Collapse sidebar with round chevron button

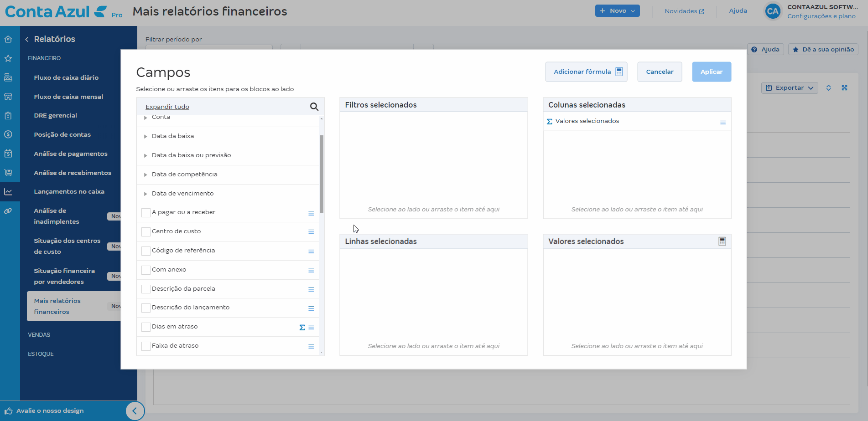pyautogui.click(x=135, y=411)
